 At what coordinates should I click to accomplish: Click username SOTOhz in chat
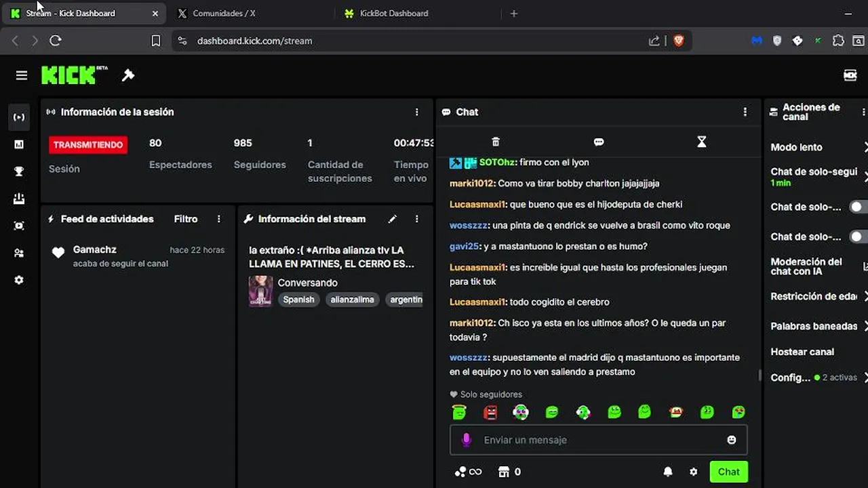(x=497, y=162)
